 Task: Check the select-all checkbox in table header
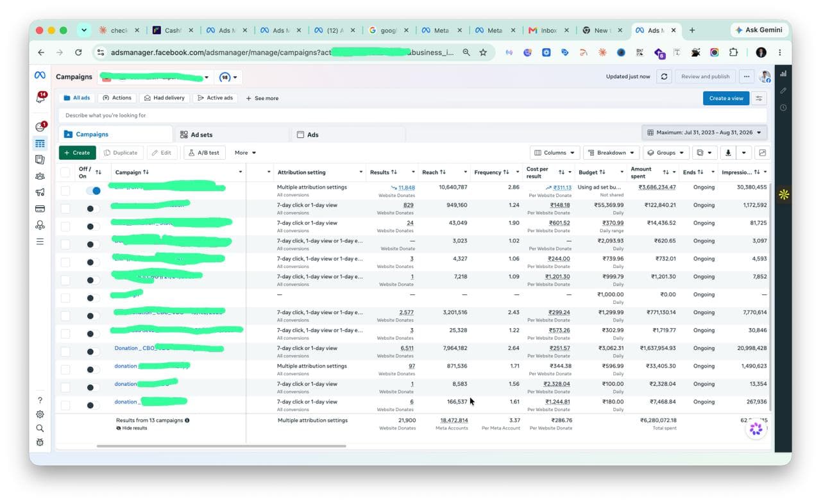pos(65,172)
